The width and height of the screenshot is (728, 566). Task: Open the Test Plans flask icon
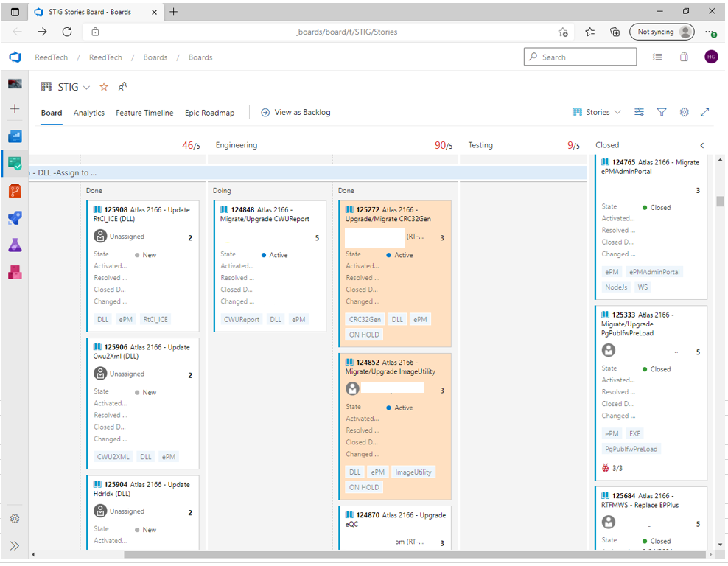(x=15, y=245)
